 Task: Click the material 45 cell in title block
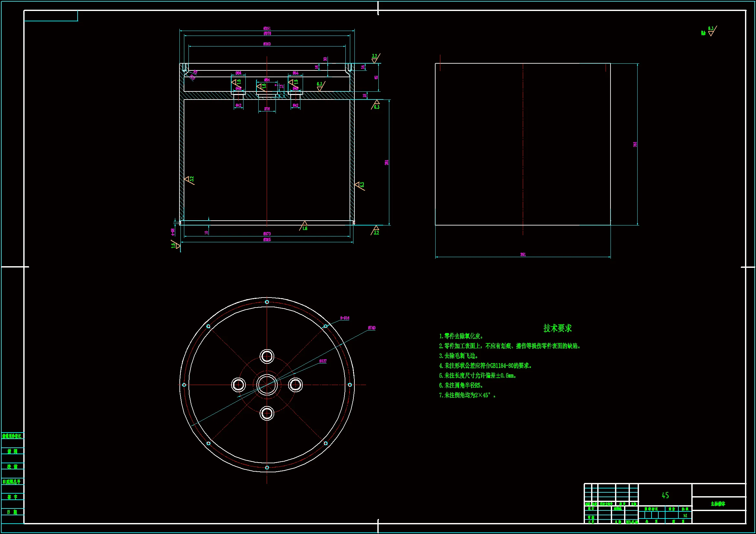tap(665, 495)
